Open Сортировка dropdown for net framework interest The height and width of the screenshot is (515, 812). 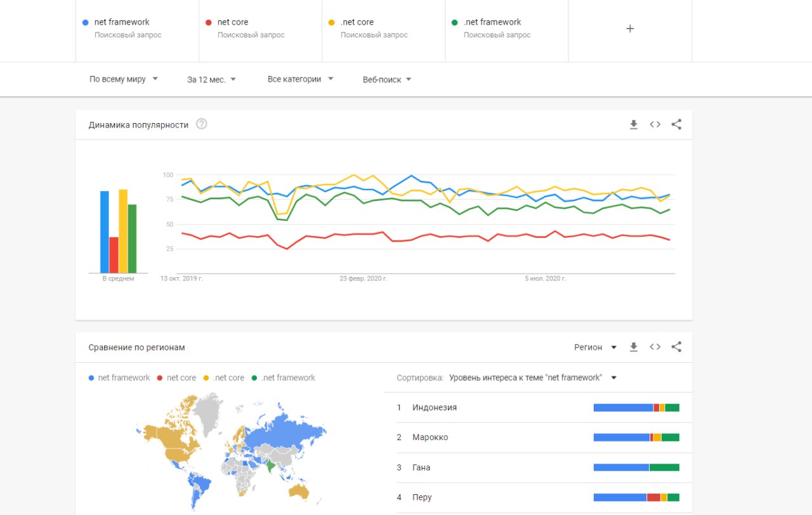[533, 377]
